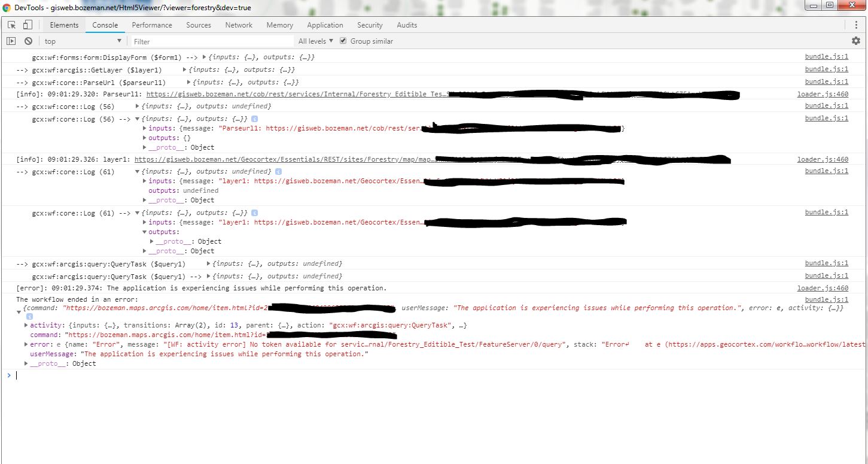Open the Network tab
The image size is (868, 464).
(x=239, y=25)
